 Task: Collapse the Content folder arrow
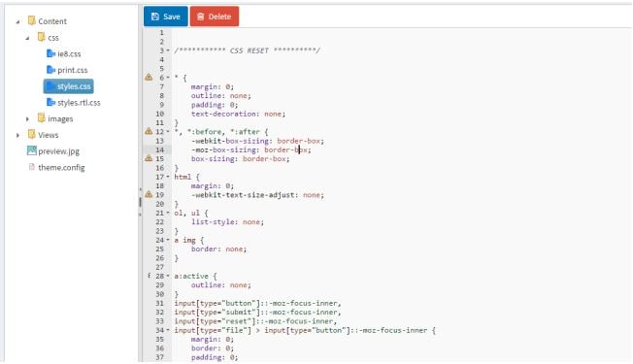pos(17,21)
